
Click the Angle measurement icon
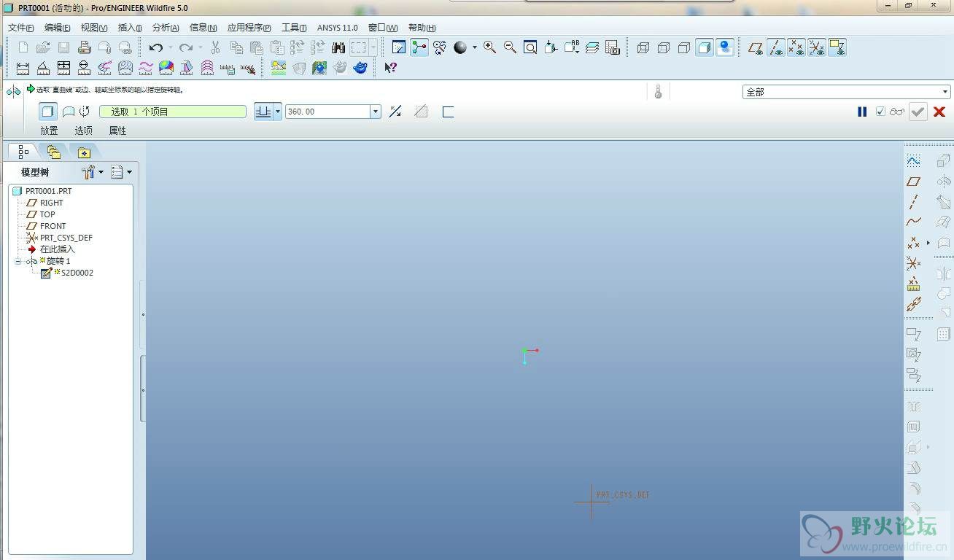(x=43, y=69)
